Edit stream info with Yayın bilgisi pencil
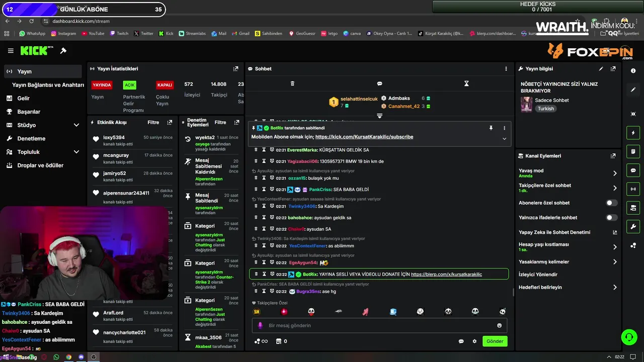The image size is (644, 362). (601, 69)
